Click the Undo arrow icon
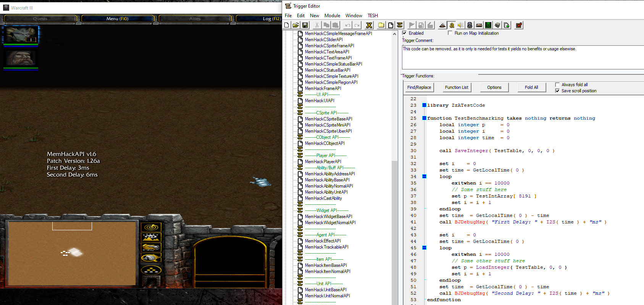 (347, 25)
